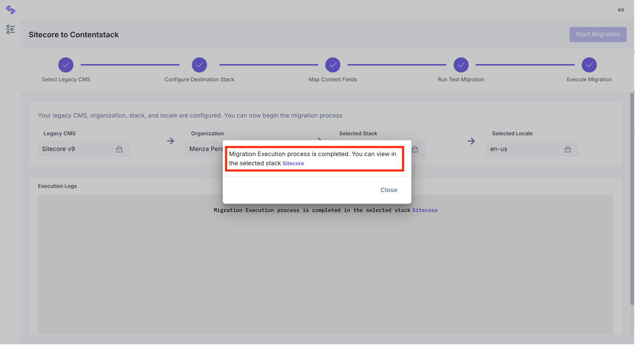Click the Execute Migration step label
Screen dimensions: 635x364
coord(589,80)
